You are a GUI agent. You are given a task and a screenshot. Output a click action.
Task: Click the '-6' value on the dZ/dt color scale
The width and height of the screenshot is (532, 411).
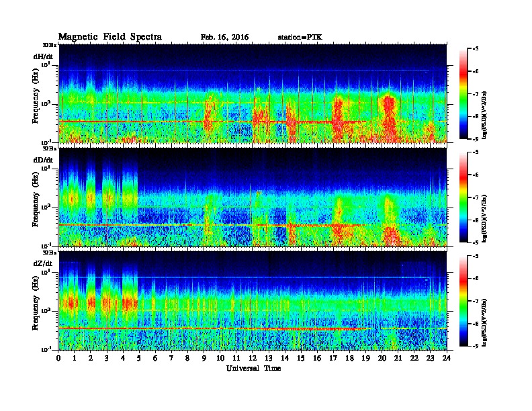click(476, 279)
